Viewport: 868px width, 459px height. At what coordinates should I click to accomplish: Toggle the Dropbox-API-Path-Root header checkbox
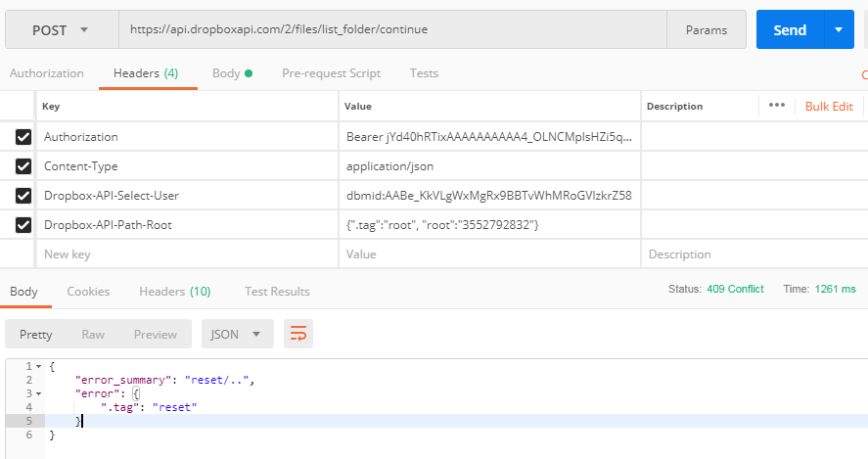click(23, 225)
